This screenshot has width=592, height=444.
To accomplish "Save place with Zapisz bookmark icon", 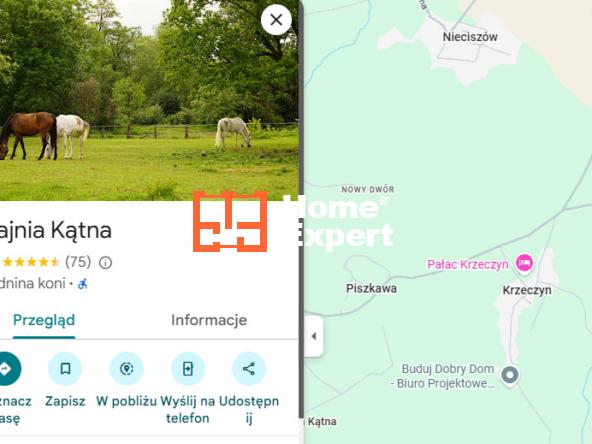I will point(65,368).
